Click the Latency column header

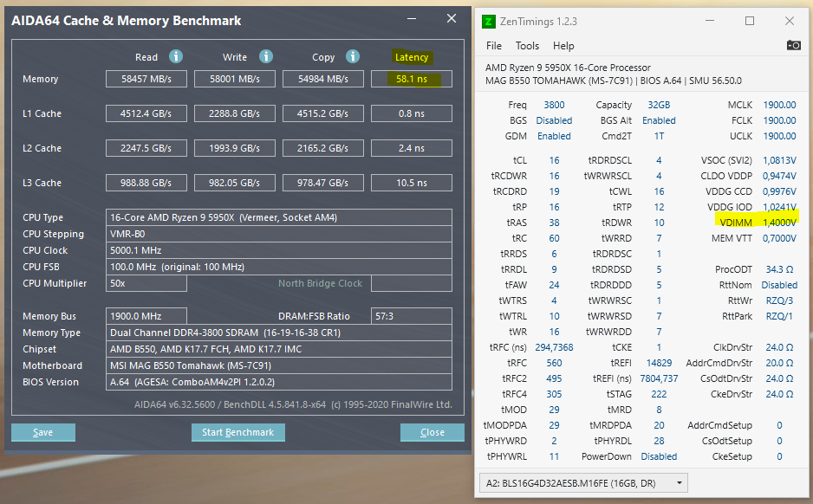tap(412, 57)
